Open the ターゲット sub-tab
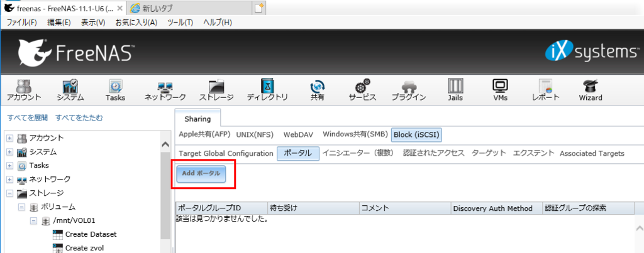 pyautogui.click(x=489, y=153)
